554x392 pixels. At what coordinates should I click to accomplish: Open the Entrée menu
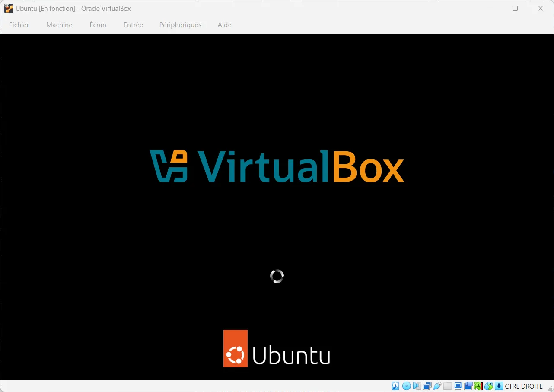click(133, 25)
